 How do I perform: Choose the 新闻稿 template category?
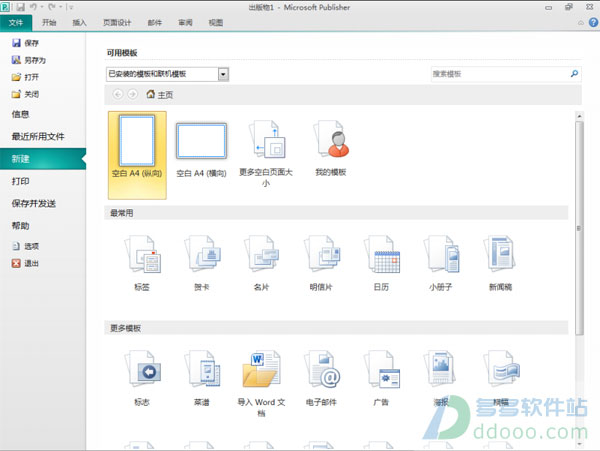coord(501,263)
